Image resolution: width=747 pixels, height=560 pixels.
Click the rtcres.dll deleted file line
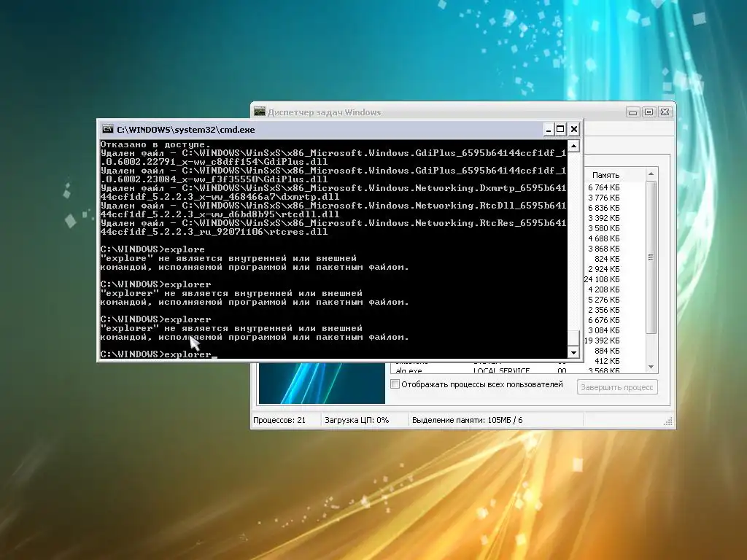point(333,227)
